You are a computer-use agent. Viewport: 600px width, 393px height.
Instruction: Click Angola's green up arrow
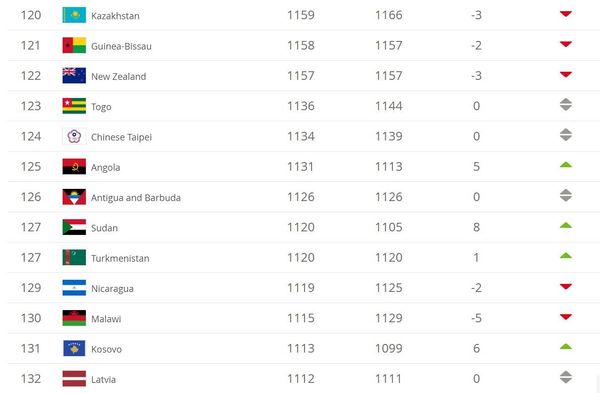[x=566, y=165]
